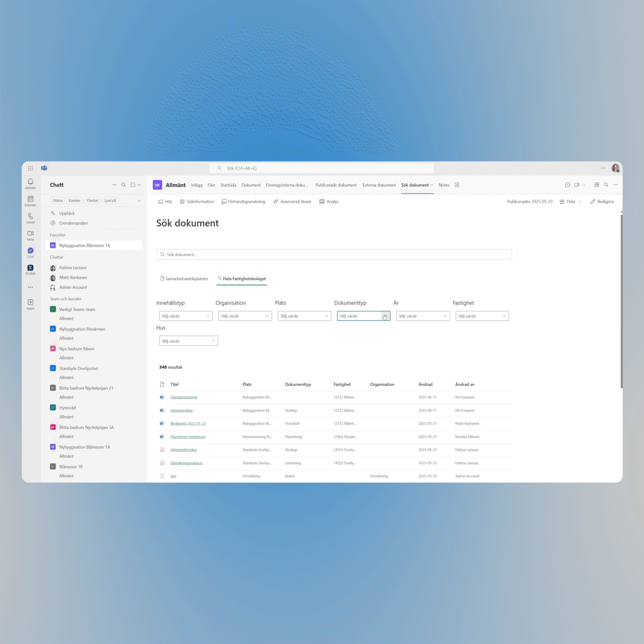Click the Samtal phone icon
Viewport: 644px width, 644px height.
[x=30, y=217]
